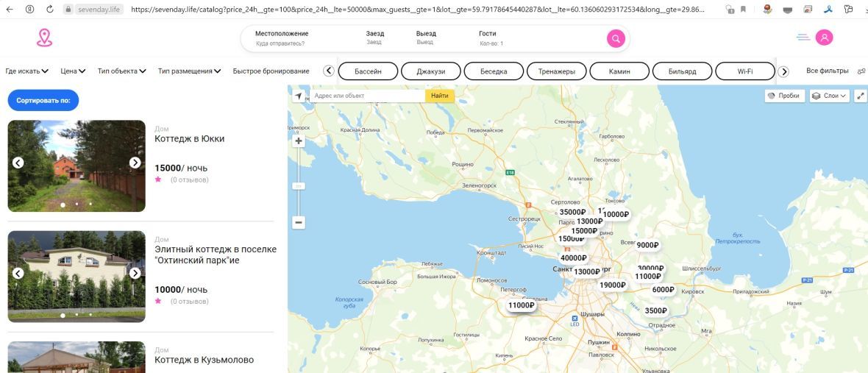Click the 9000₽ map price marker
Image resolution: width=868 pixels, height=373 pixels.
[x=647, y=245]
